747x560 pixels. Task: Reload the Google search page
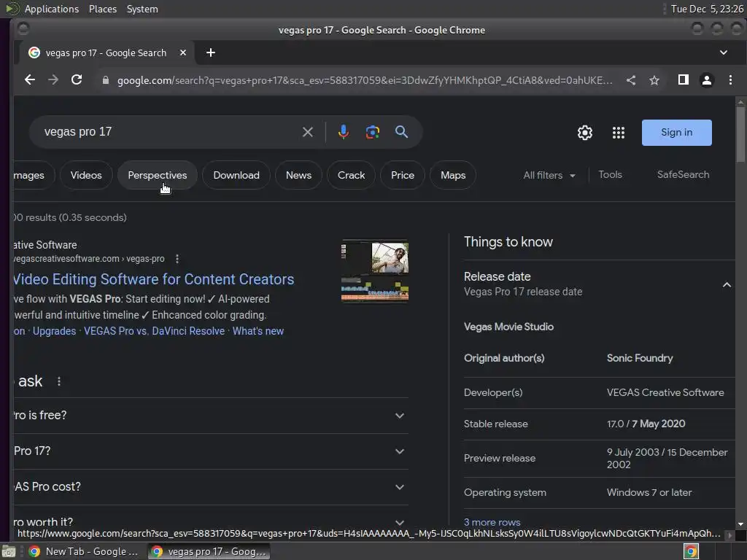77,80
